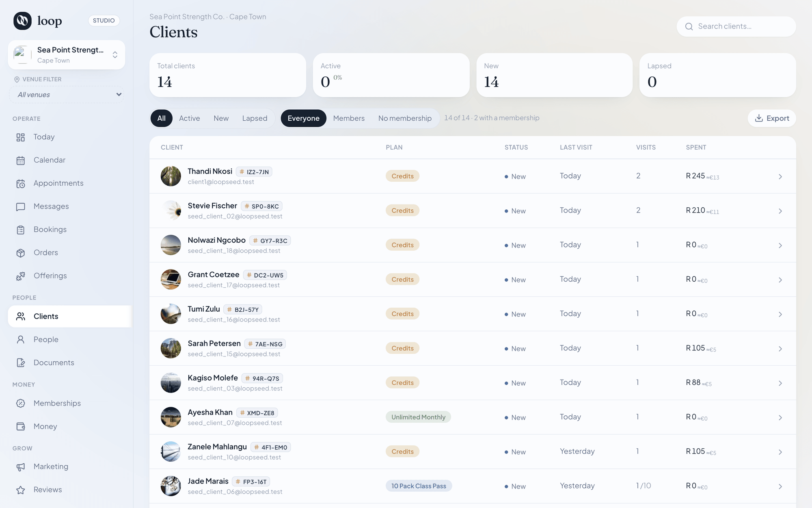Image resolution: width=812 pixels, height=508 pixels.
Task: Open Stevie Fischer row chevron
Action: point(780,211)
